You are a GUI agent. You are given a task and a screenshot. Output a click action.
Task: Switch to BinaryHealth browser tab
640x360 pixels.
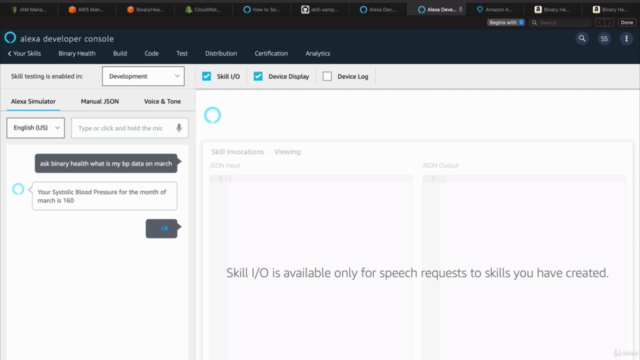pos(145,9)
